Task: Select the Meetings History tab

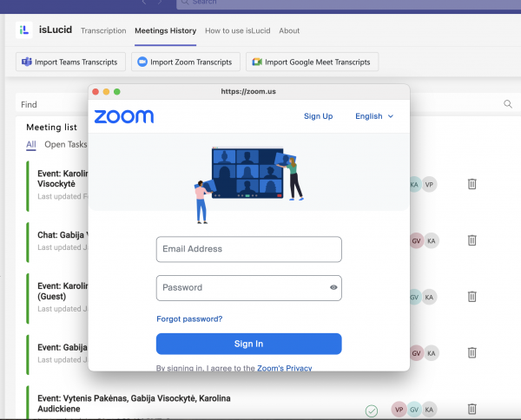Action: point(166,30)
